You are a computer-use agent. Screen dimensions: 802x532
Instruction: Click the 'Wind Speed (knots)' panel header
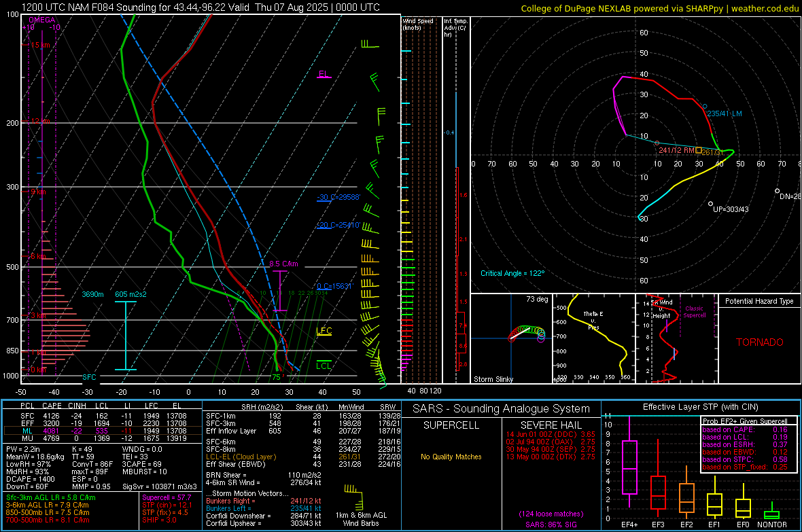[x=418, y=24]
